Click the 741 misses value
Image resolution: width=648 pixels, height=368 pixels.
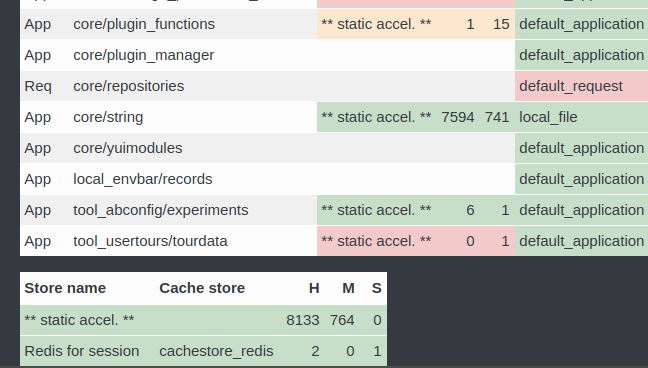click(497, 117)
